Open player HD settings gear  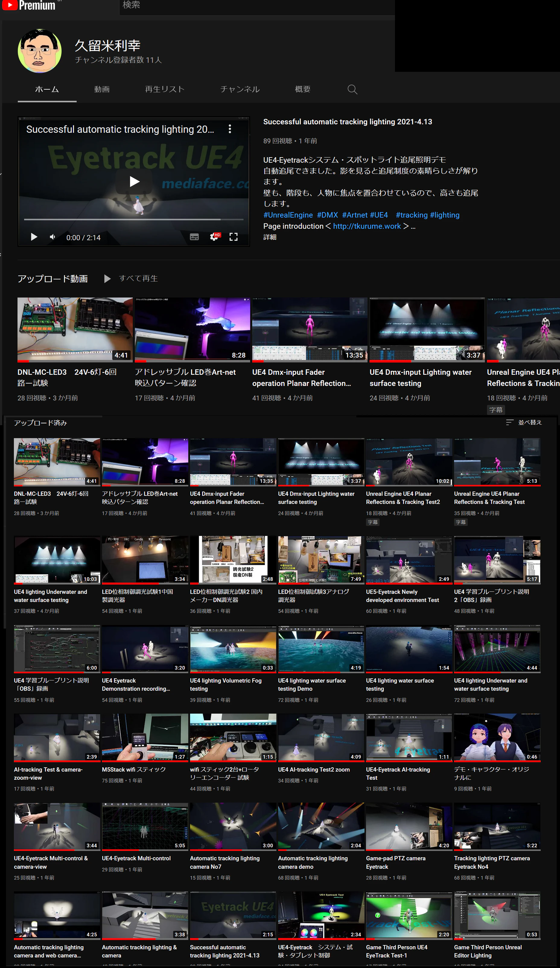click(215, 237)
